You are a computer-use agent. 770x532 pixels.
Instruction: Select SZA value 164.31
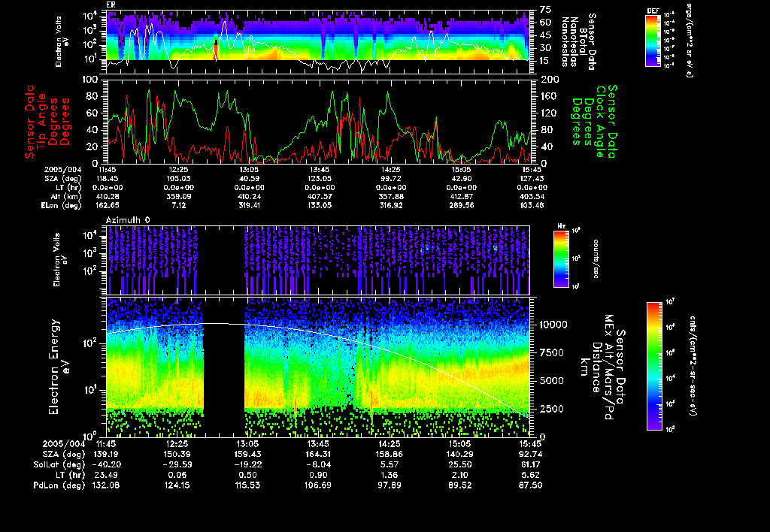[x=318, y=455]
